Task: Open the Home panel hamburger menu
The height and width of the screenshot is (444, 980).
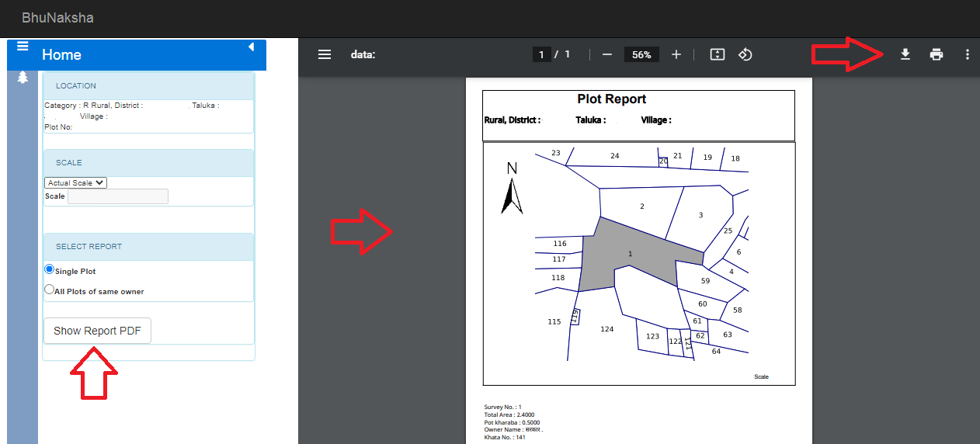Action: coord(22,47)
